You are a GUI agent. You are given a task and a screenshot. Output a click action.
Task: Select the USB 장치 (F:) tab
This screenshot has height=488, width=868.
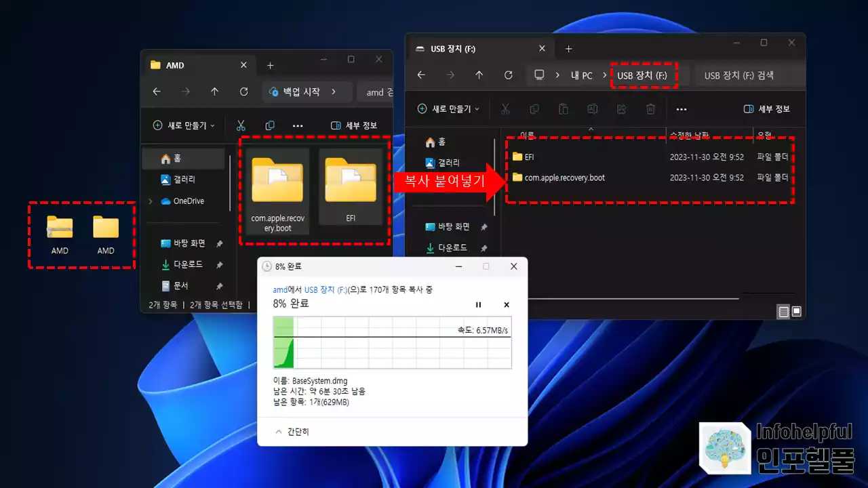481,49
